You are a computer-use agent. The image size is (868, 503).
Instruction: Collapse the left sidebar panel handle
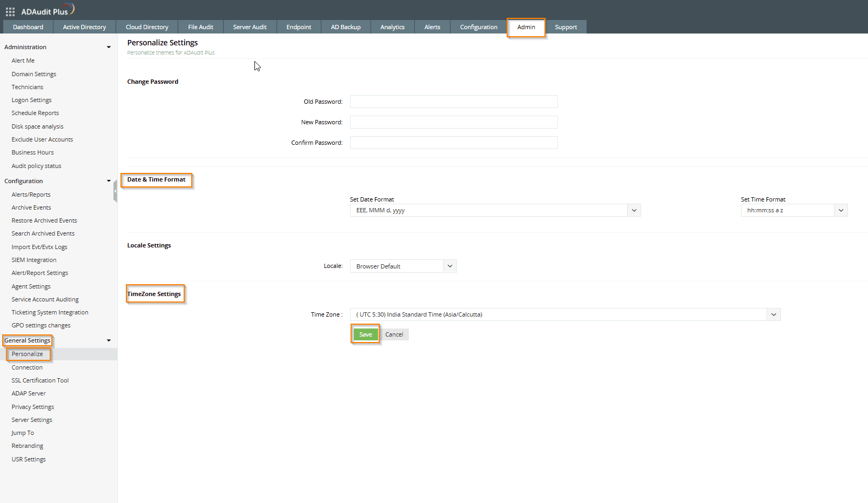(115, 191)
